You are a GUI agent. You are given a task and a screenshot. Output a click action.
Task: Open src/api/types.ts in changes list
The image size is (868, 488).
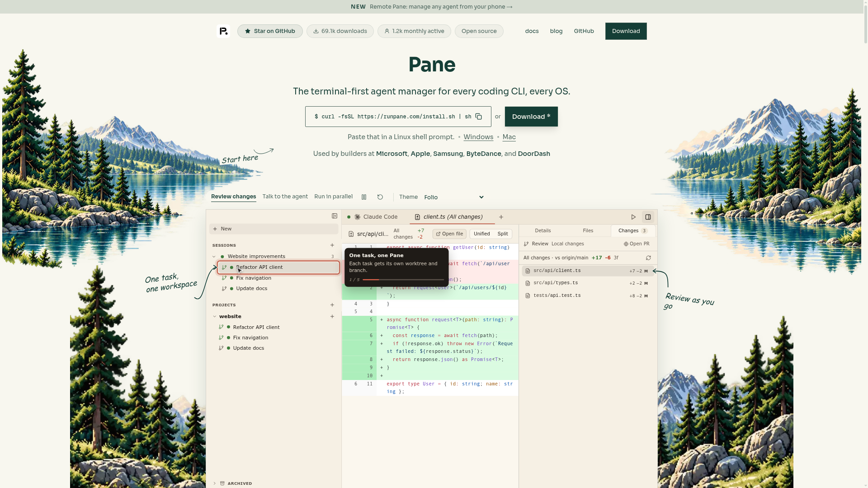[587, 283]
